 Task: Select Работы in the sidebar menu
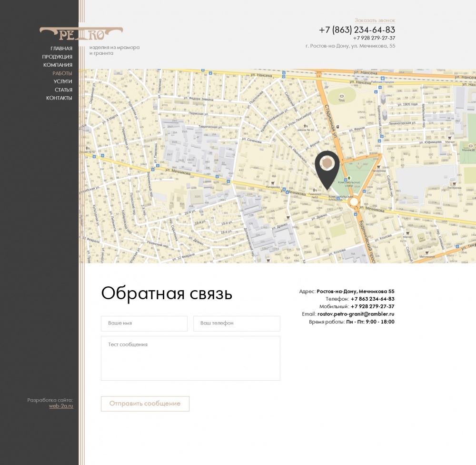62,73
